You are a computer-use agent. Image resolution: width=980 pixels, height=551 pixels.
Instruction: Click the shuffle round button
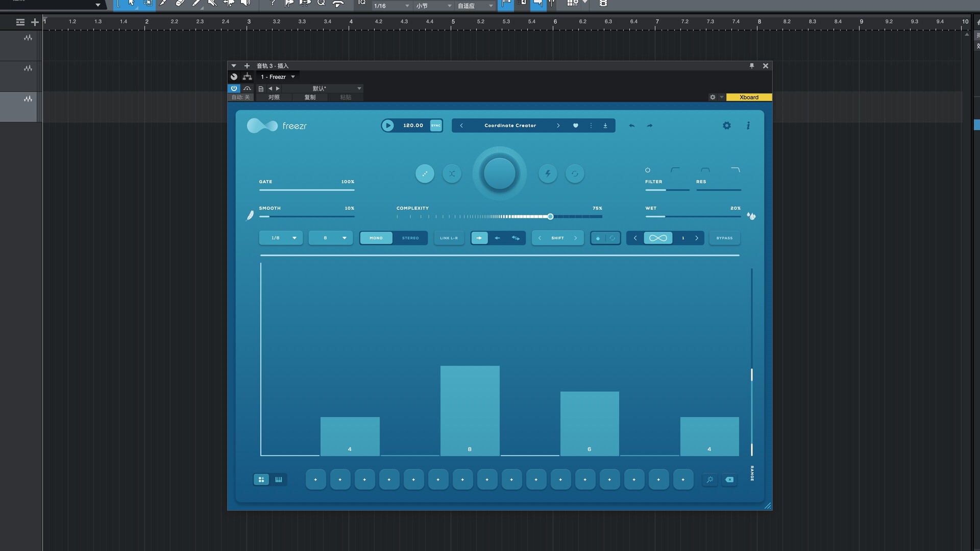(452, 173)
